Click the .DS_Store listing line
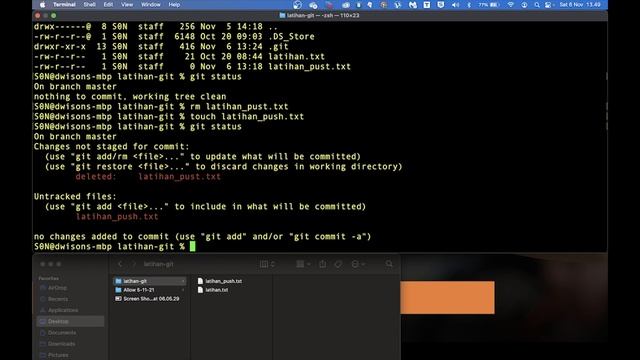Screen dimensions: 640x360 tap(174, 37)
